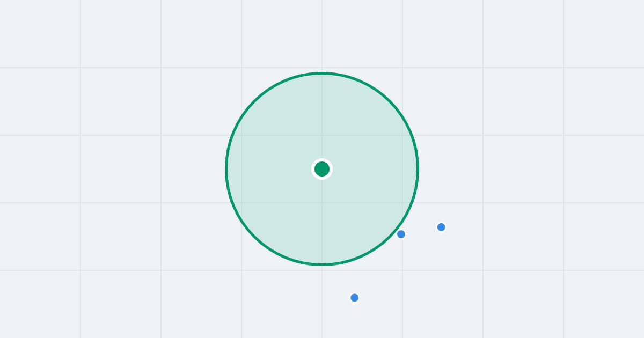Viewport: 644px width, 338px height.
Task: Select the blue dot touching the circle's edge
Action: click(x=401, y=234)
